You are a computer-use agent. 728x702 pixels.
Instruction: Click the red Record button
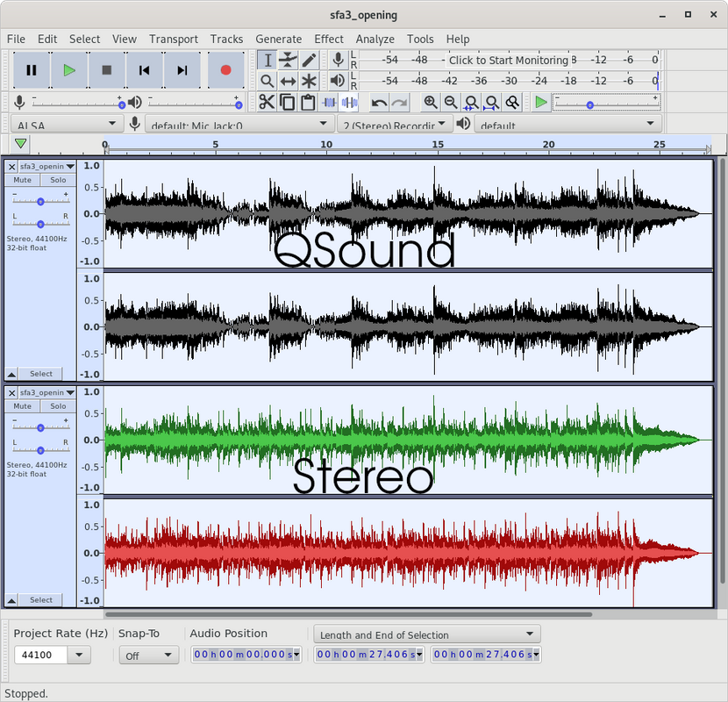(225, 70)
